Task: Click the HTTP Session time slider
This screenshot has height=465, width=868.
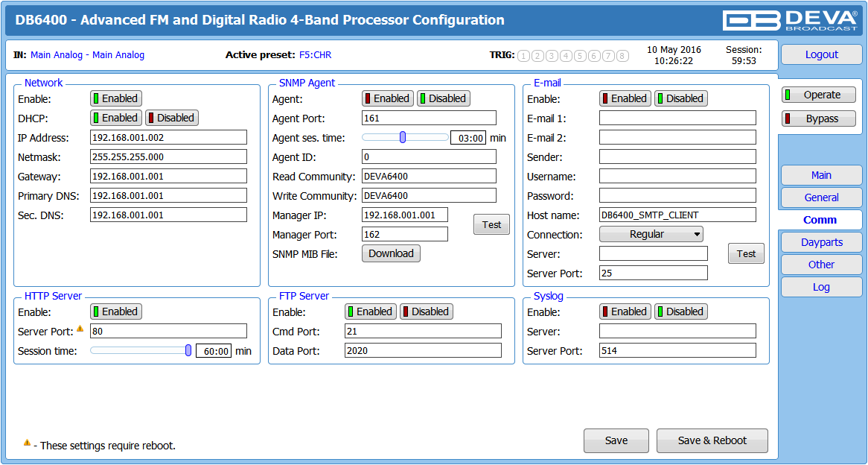Action: [141, 350]
